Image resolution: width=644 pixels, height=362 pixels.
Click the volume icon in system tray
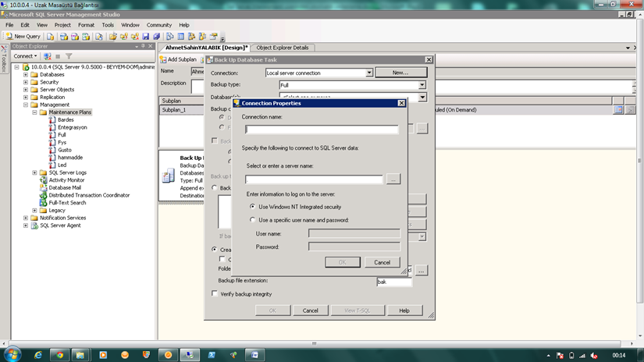click(594, 356)
